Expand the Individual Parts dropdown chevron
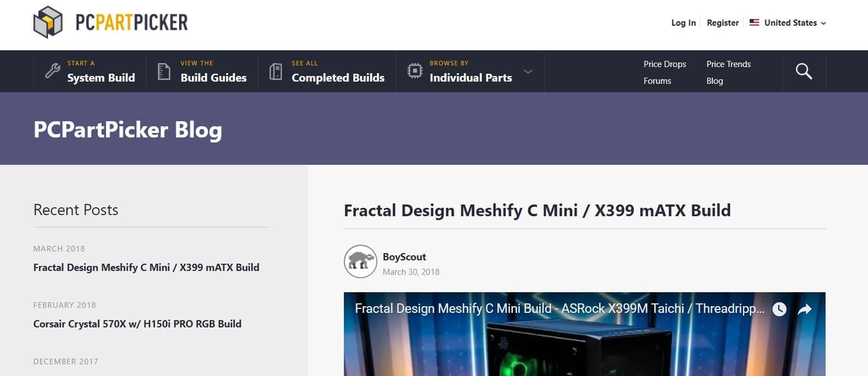The height and width of the screenshot is (376, 868). click(x=528, y=72)
